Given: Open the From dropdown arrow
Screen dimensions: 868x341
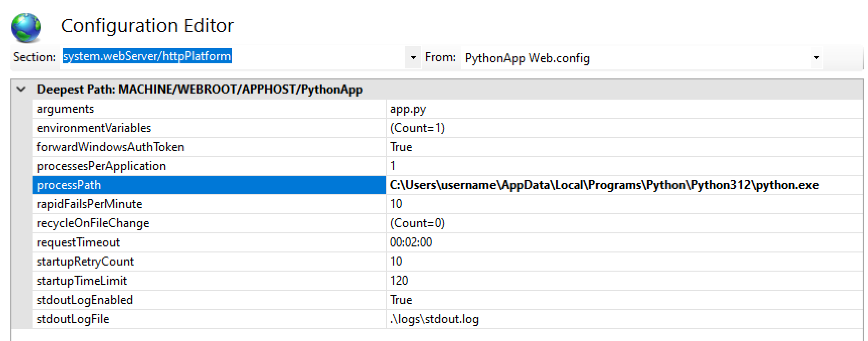Looking at the screenshot, I should point(816,58).
